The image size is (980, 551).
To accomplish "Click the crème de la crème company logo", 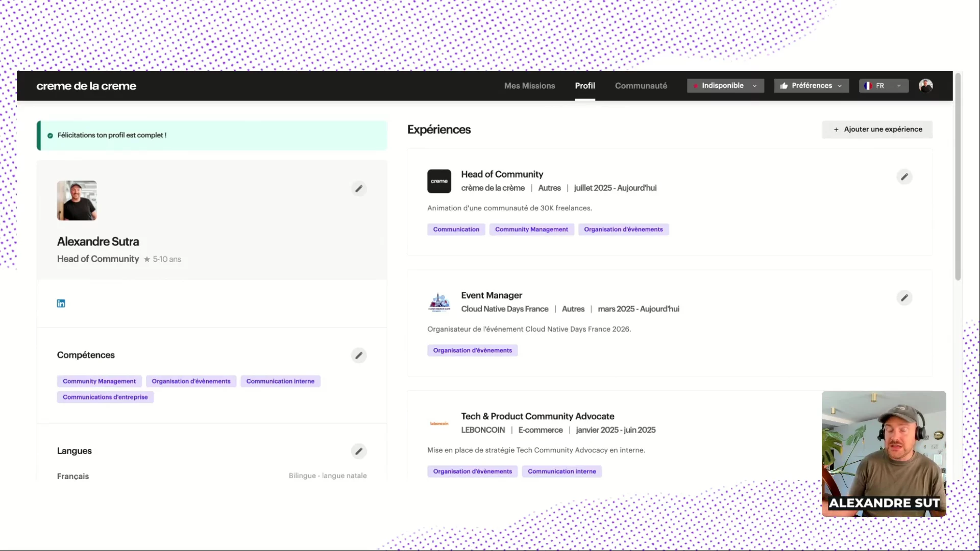I will point(439,181).
